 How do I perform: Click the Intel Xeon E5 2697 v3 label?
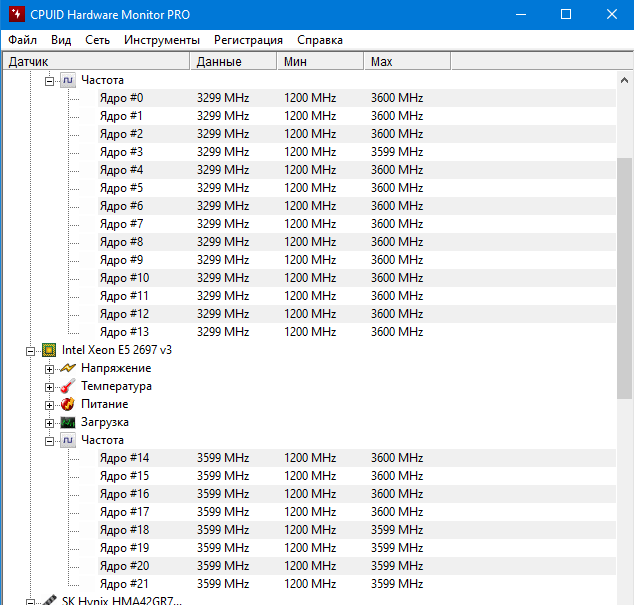point(117,350)
